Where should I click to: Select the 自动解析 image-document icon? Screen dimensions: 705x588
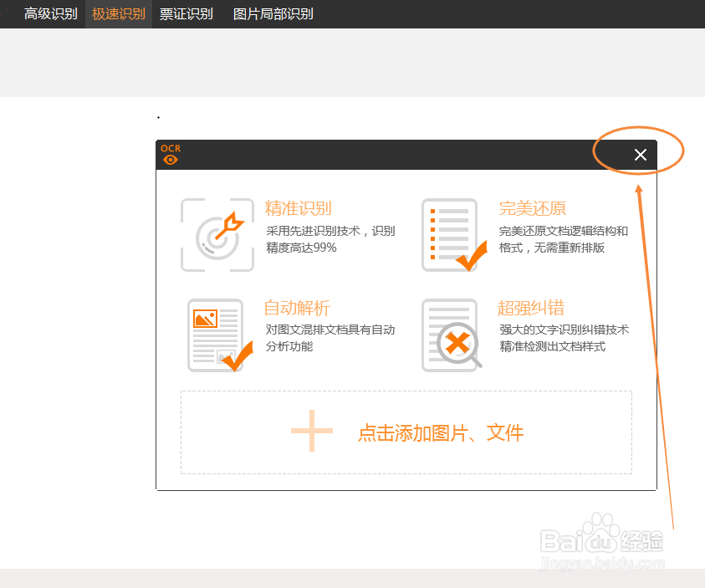[x=217, y=335]
